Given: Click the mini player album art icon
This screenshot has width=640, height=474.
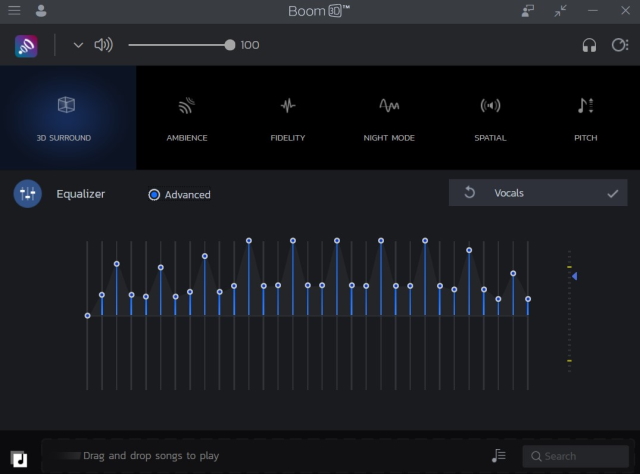Looking at the screenshot, I should click(19, 459).
